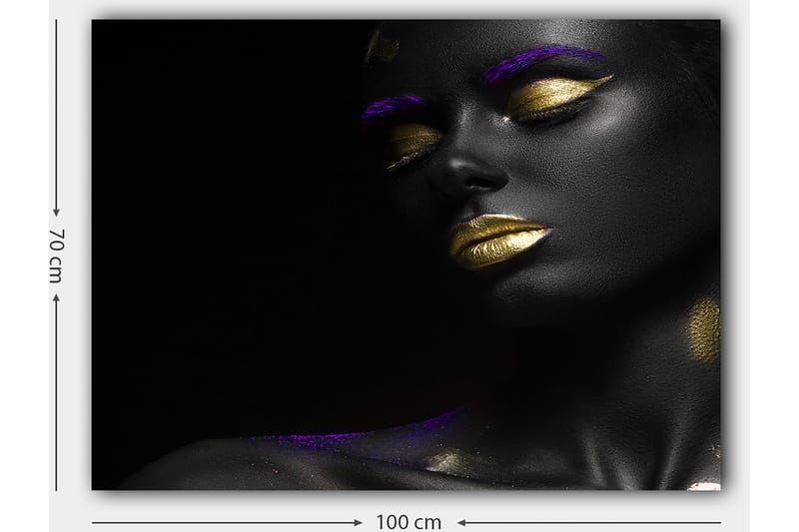Viewport: 799px width, 532px height.
Task: Click the 100 cm width label
Action: click(x=408, y=522)
